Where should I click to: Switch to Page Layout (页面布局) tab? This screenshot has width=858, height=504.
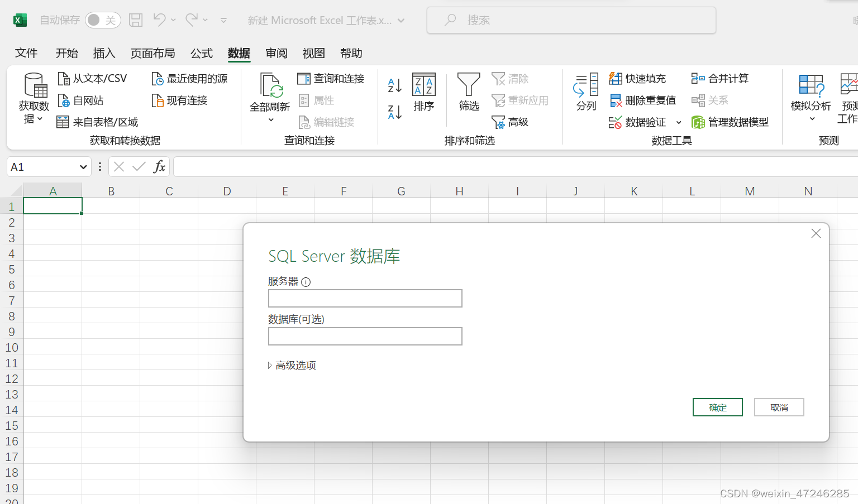152,53
